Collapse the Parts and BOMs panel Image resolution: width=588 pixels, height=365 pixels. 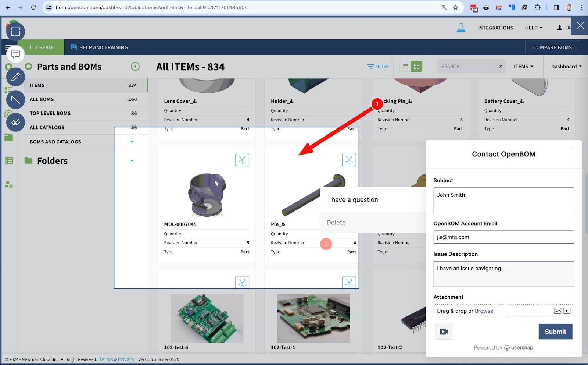135,67
